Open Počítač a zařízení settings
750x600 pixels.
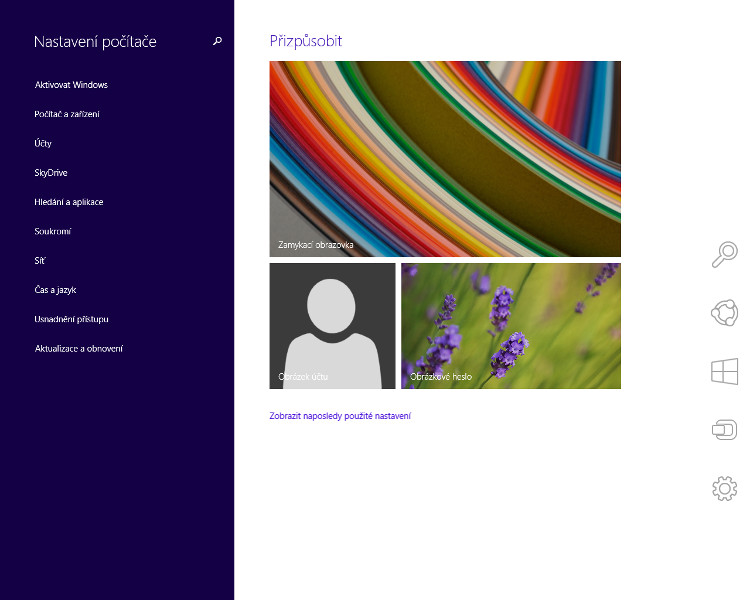67,114
